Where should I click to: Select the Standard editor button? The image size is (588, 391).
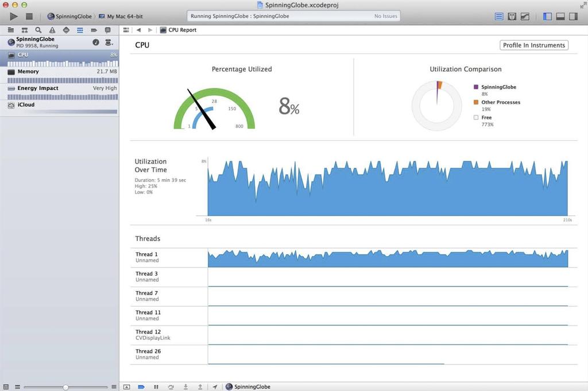pos(499,16)
